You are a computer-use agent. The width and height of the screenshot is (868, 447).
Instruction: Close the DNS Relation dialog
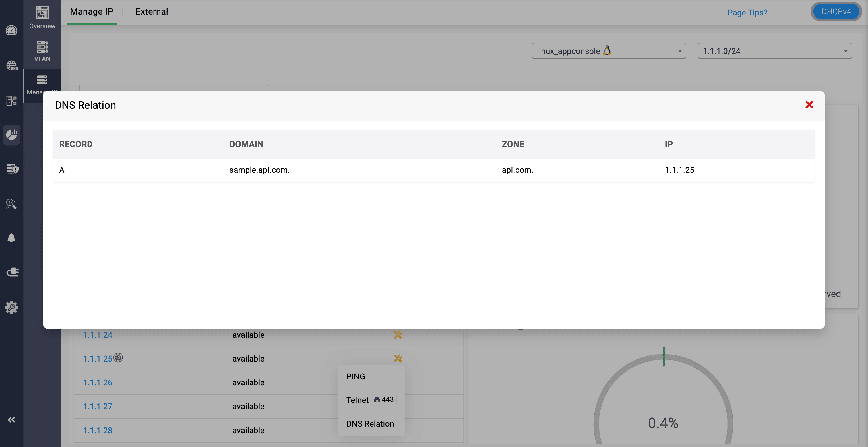tap(809, 105)
